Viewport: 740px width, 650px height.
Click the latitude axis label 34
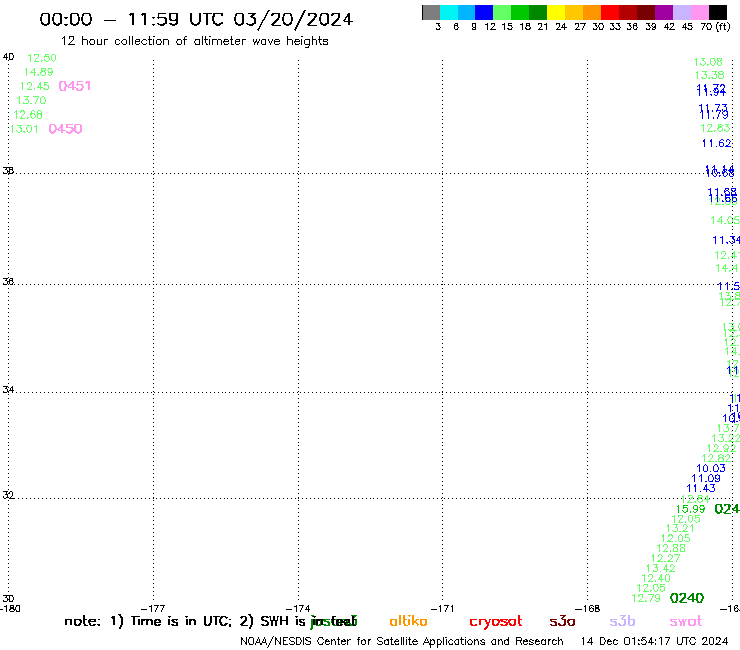pos(8,390)
